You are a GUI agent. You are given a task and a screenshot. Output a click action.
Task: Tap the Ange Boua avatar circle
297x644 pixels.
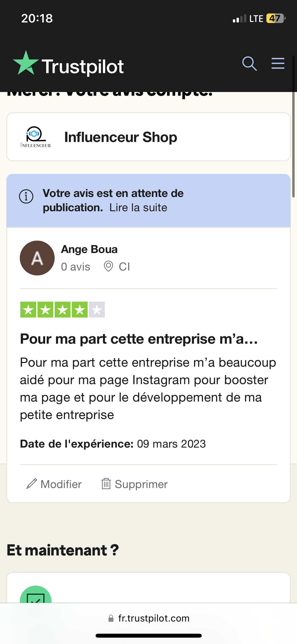point(37,258)
